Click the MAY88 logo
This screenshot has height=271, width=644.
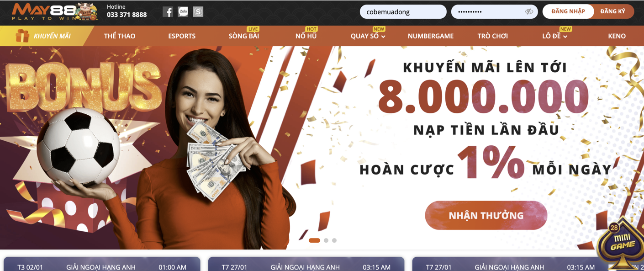click(54, 11)
